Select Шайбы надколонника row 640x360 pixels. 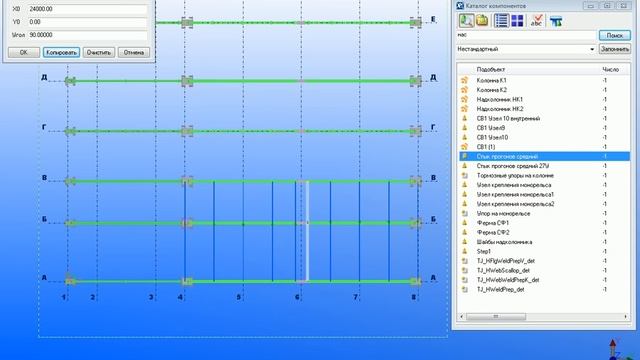pos(544,242)
